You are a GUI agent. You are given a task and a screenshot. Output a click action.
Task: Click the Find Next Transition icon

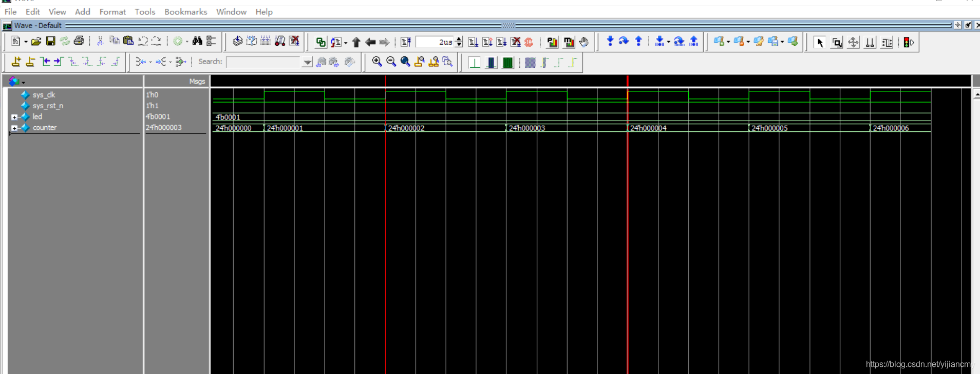click(x=58, y=62)
